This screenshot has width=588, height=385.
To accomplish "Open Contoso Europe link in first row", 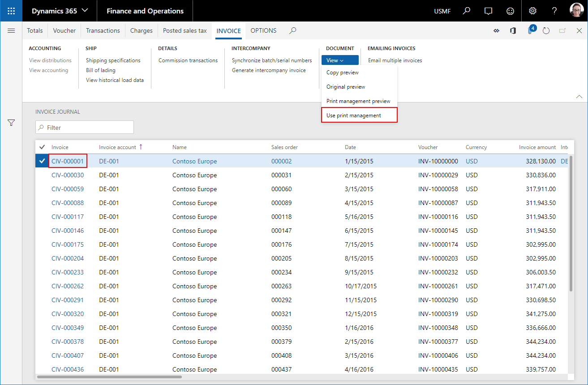I will point(194,161).
